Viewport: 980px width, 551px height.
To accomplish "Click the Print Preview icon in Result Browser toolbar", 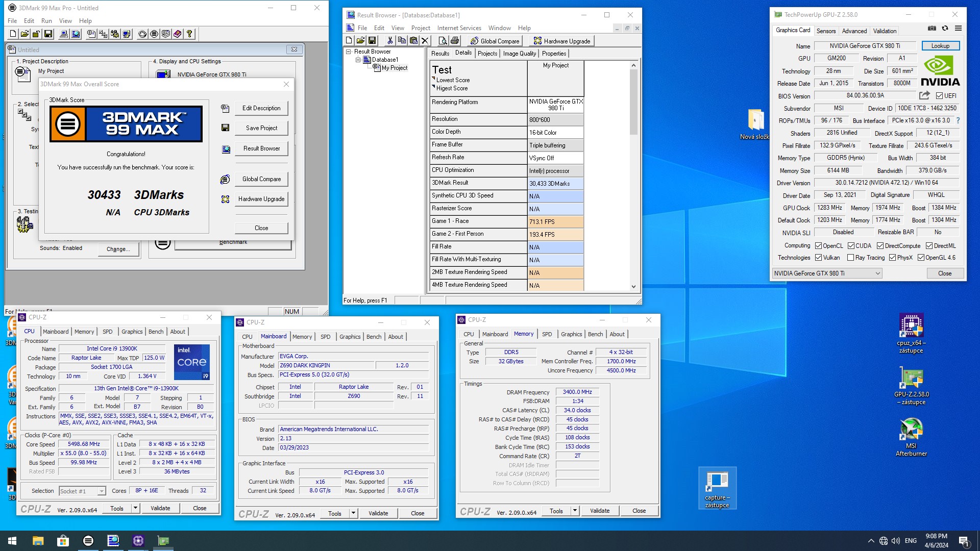I will click(443, 41).
